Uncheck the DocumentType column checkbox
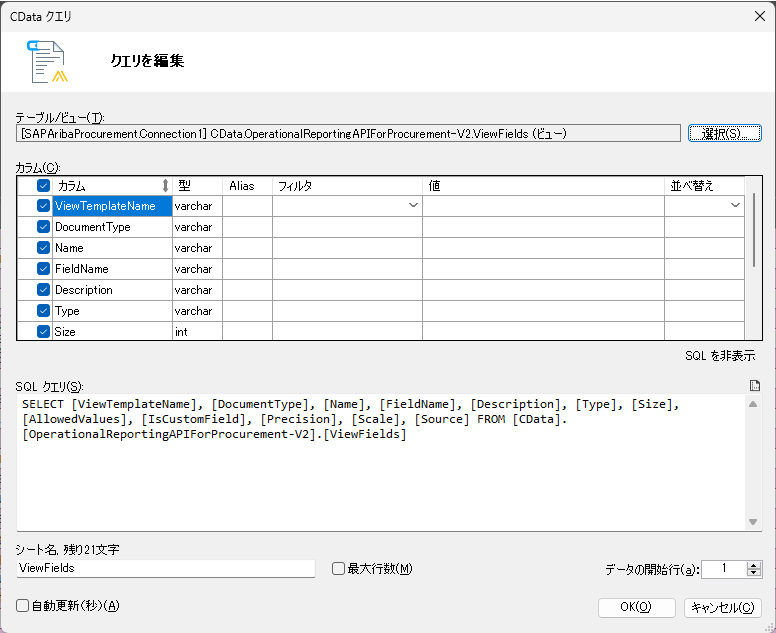 [x=44, y=227]
